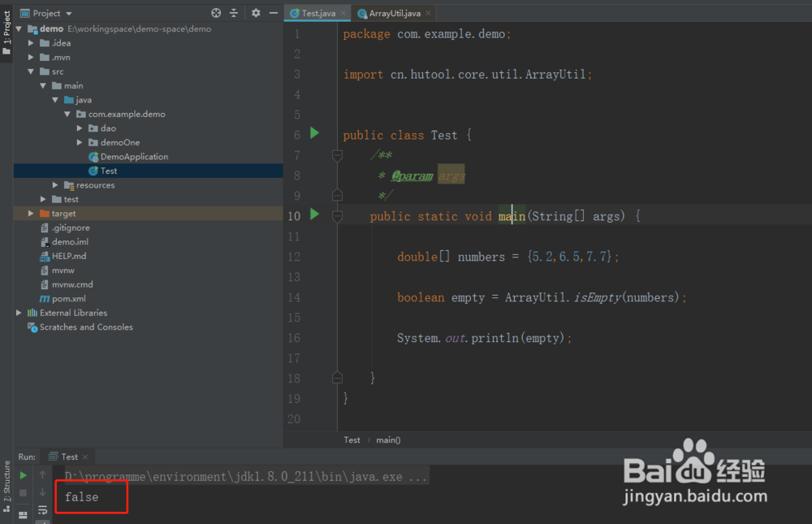812x524 pixels.
Task: Click line number 12 in the gutter
Action: click(294, 257)
